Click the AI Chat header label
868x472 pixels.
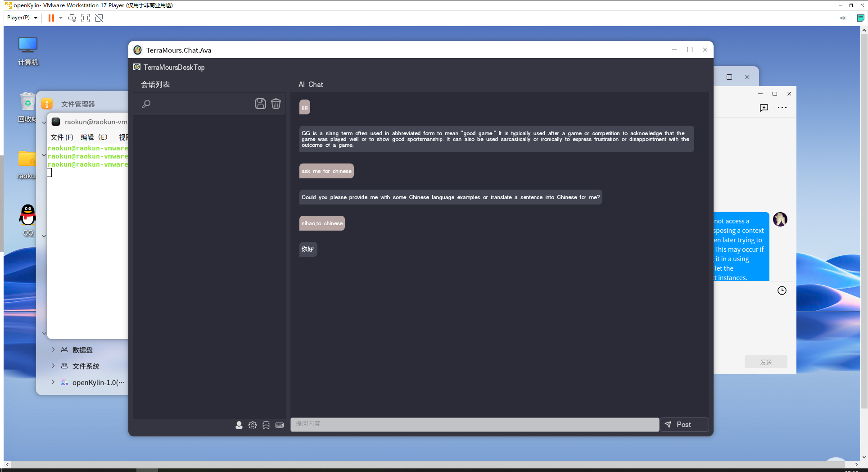coord(311,85)
